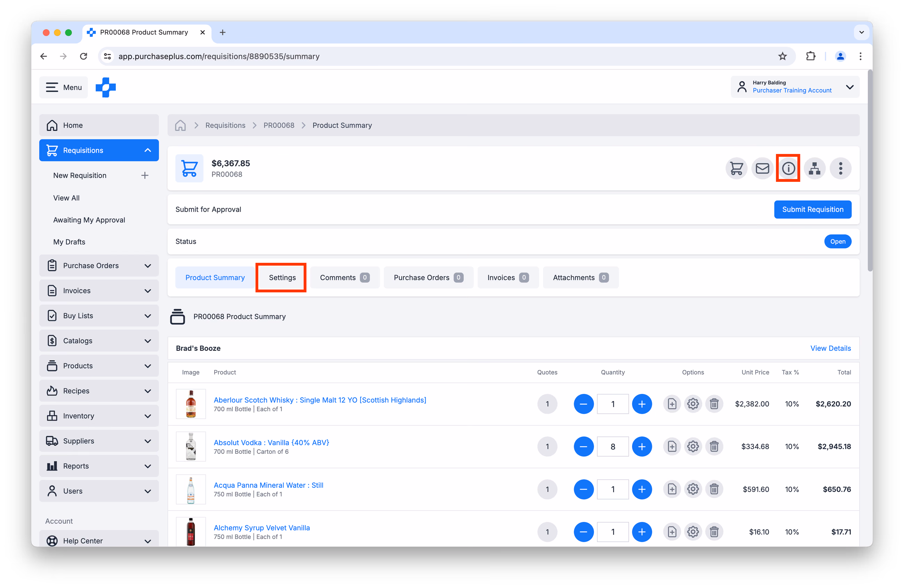Delete Aberlour Scotch Whisky line

click(x=714, y=404)
